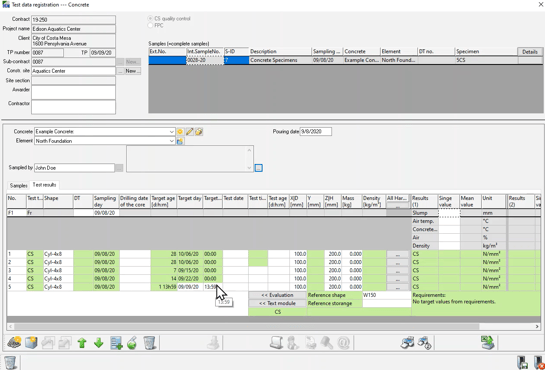Click the Sampled by John Doe field
Screen dimensions: 545x370
[x=74, y=168]
